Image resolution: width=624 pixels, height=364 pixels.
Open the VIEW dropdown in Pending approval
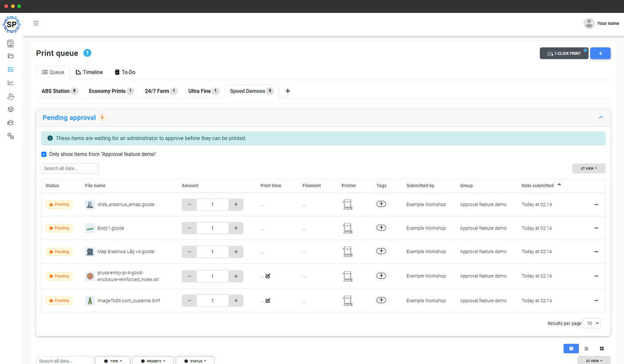click(589, 168)
